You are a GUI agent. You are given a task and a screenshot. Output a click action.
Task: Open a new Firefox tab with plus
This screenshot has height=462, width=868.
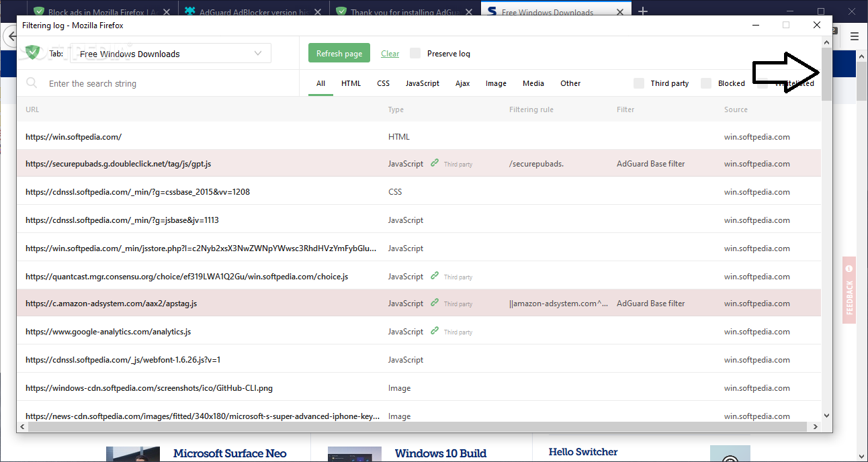tap(643, 11)
